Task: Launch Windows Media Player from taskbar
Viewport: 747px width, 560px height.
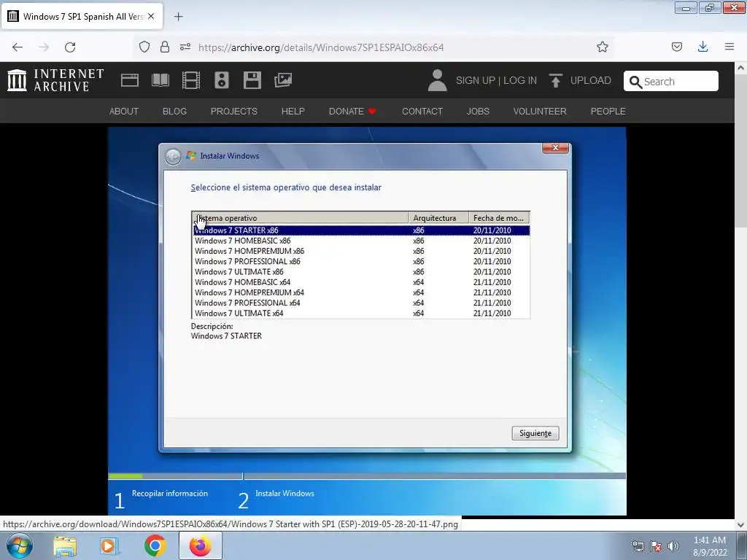Action: coord(109,546)
